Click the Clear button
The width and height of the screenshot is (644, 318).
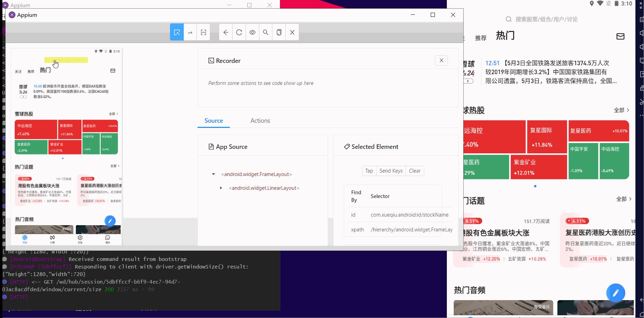[415, 171]
